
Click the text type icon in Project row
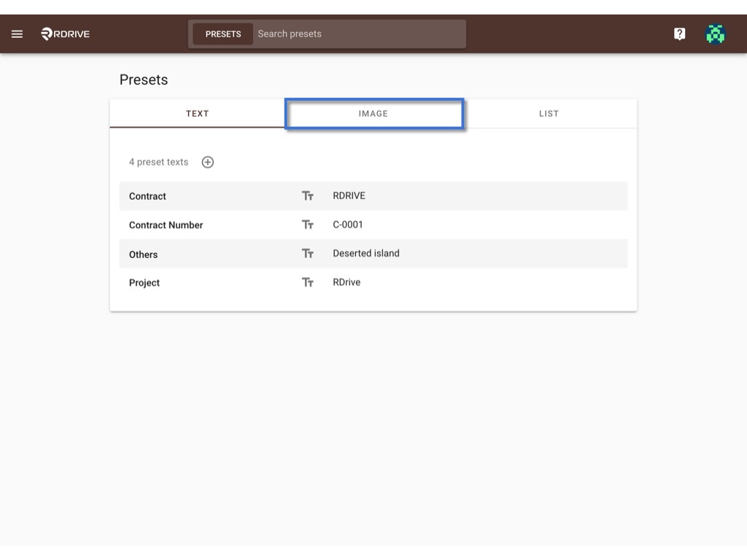pos(307,282)
